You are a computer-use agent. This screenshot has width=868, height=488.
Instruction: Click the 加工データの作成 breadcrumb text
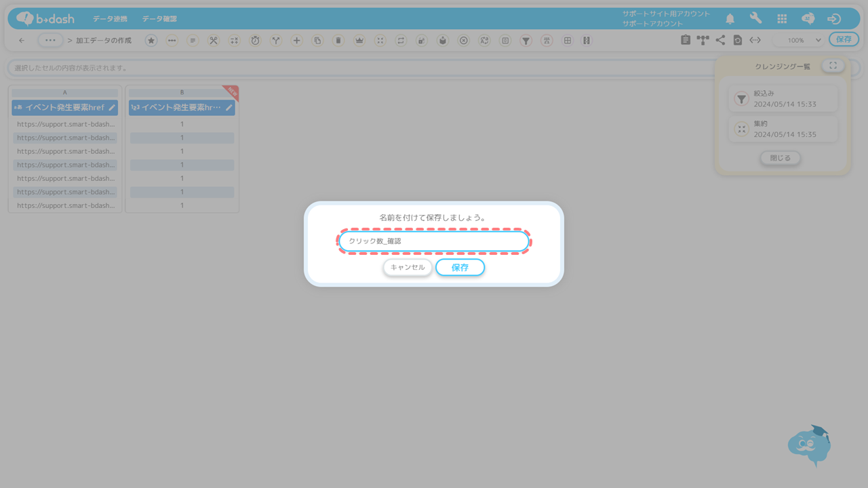[104, 41]
